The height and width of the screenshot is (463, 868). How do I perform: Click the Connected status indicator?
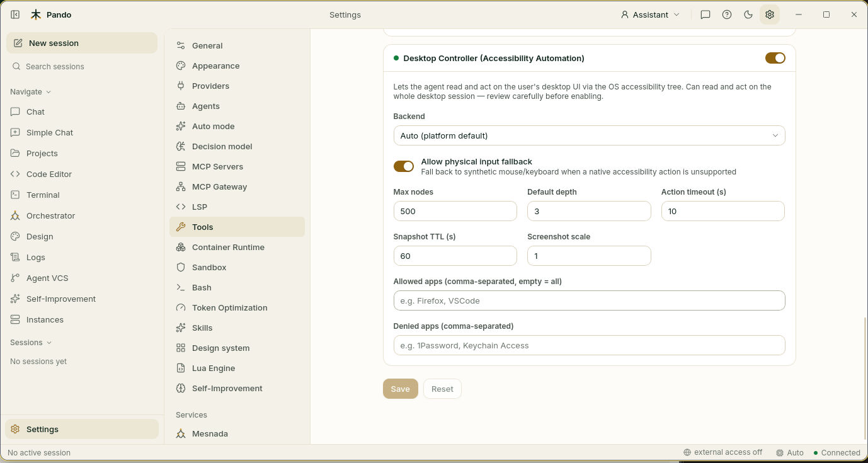837,452
